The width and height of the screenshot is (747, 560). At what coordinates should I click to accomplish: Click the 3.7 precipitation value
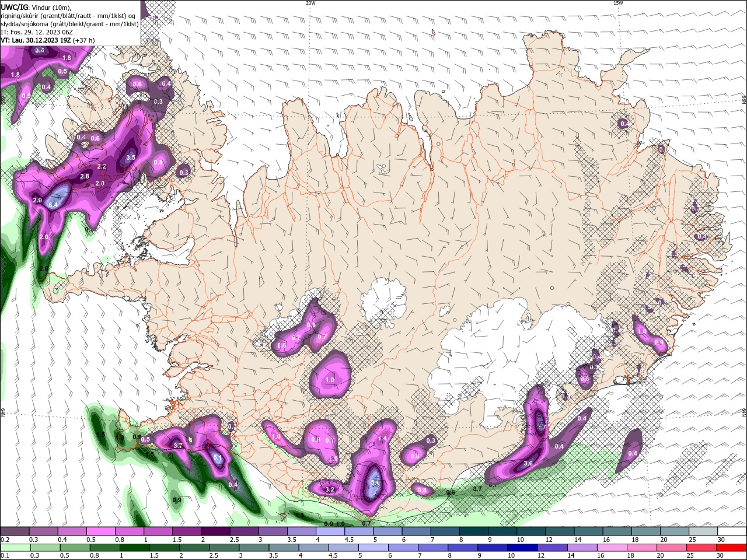(x=178, y=446)
